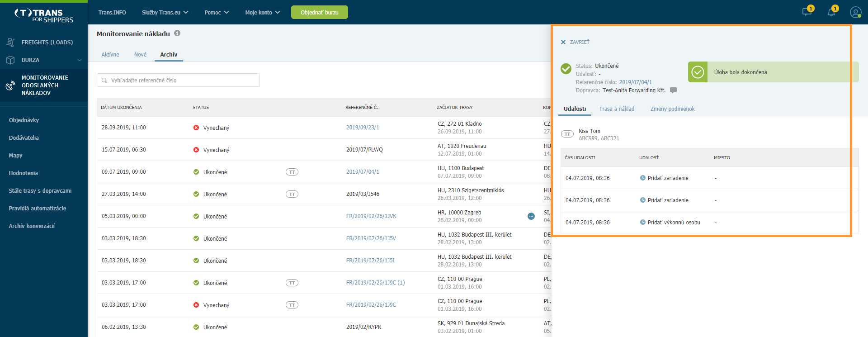Click search magnifier icon in reference field
The width and height of the screenshot is (868, 337).
pyautogui.click(x=104, y=81)
